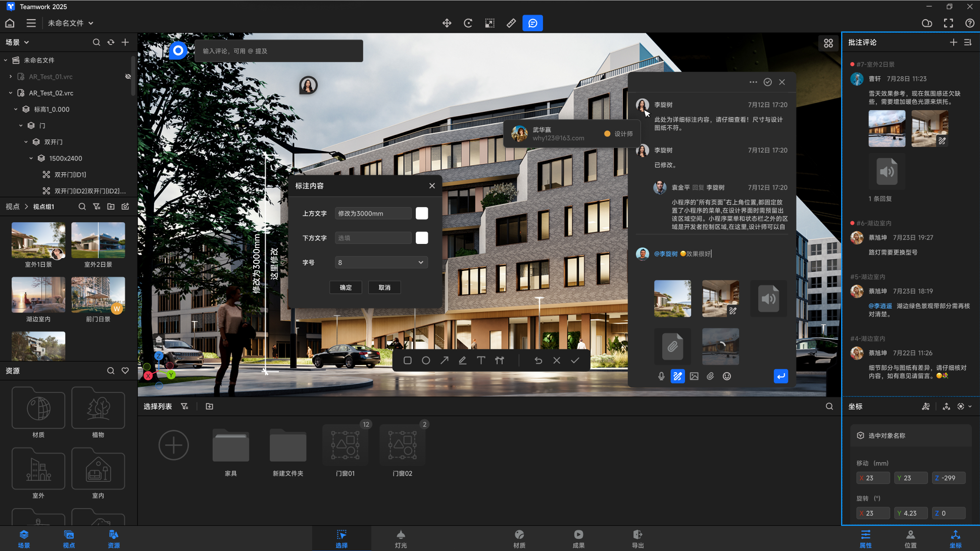Pick the top text color swatch
Viewport: 980px width, 551px height.
click(422, 214)
